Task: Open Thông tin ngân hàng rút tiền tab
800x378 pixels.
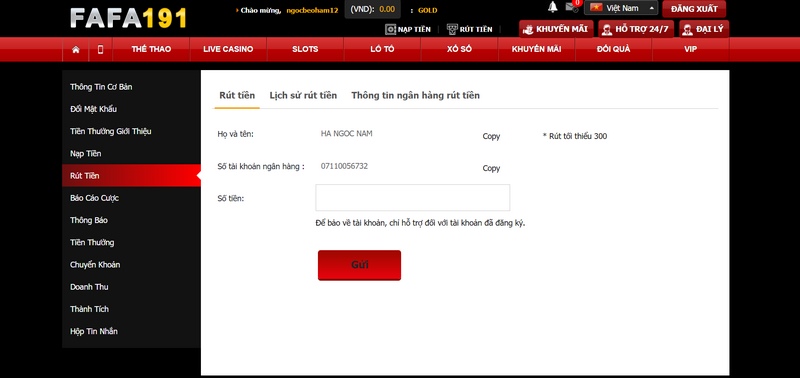Action: pyautogui.click(x=415, y=95)
